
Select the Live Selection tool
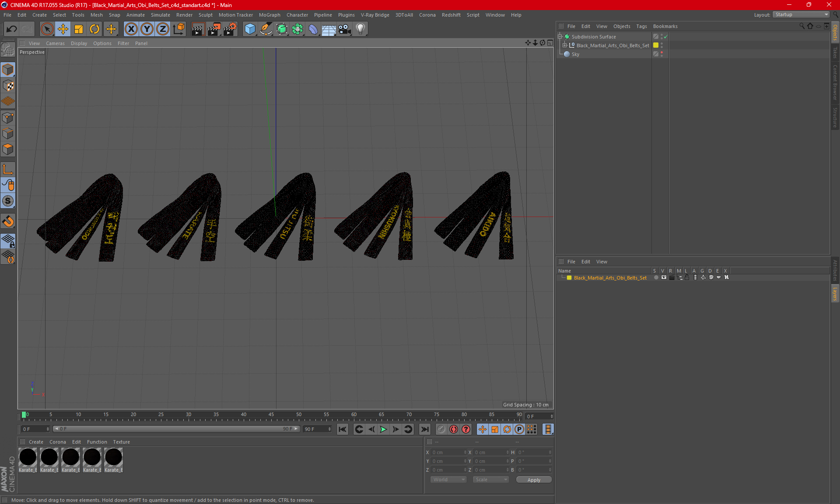pos(47,29)
